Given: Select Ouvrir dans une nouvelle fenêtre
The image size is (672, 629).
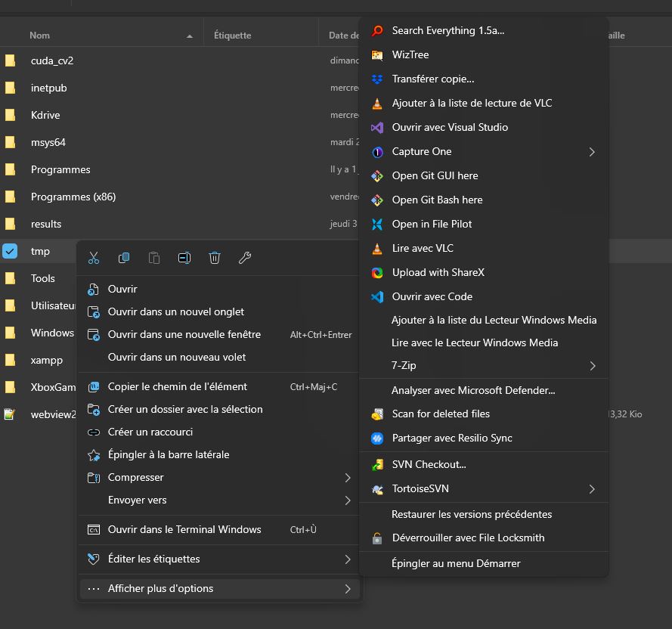Looking at the screenshot, I should [218, 335].
